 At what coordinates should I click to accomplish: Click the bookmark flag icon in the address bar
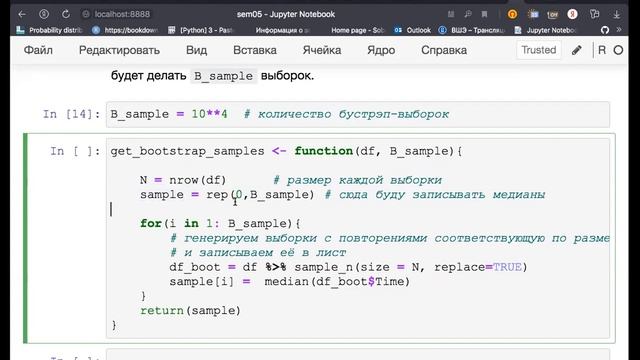484,14
